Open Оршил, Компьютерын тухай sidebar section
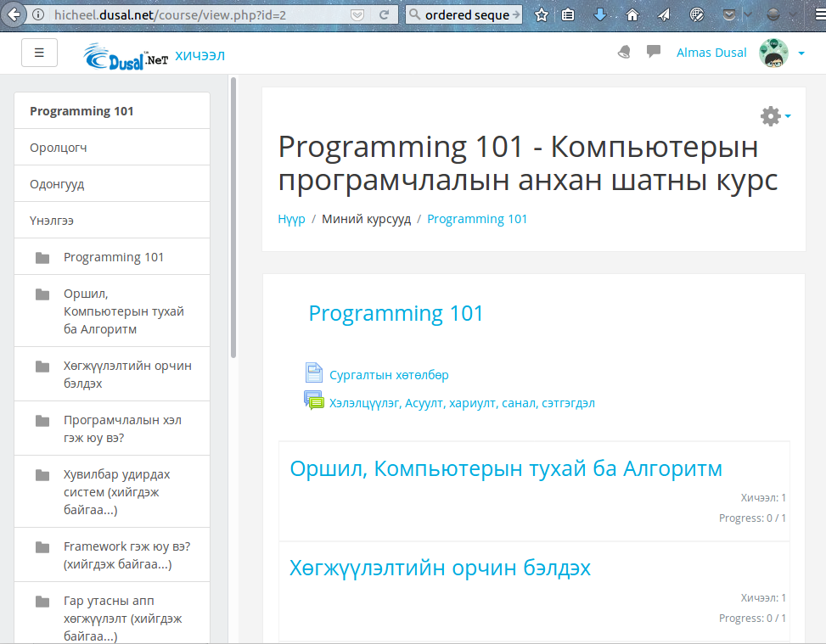 (x=112, y=311)
